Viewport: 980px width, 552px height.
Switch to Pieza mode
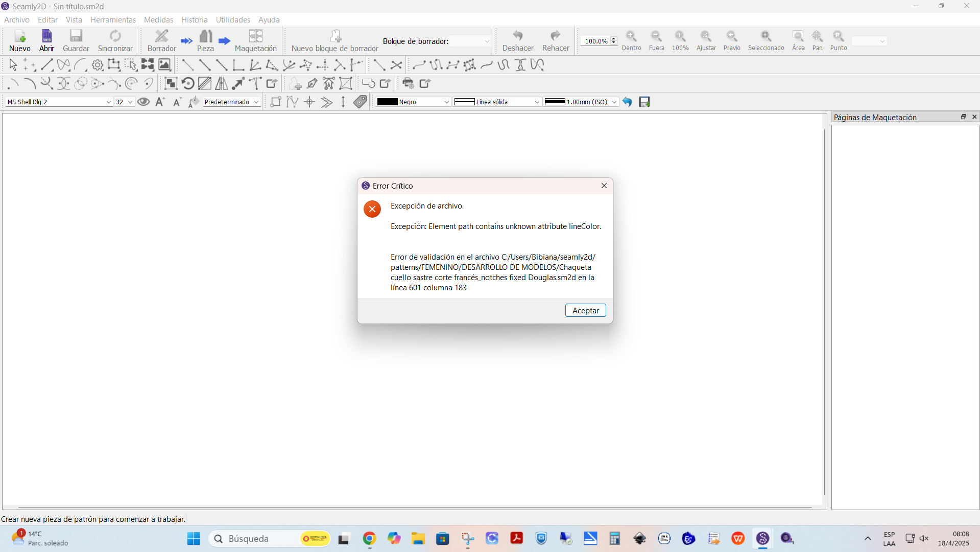coord(205,41)
